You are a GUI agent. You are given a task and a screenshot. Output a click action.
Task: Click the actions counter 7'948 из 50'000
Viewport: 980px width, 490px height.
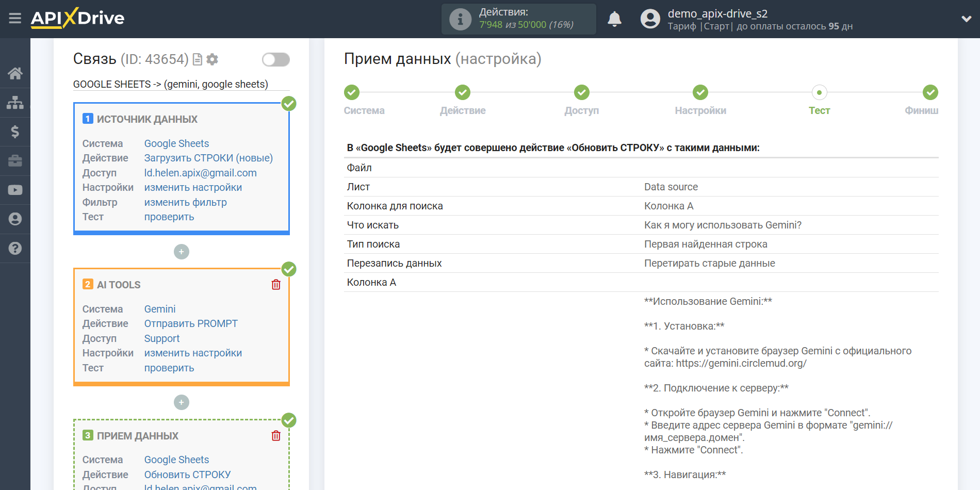(526, 25)
